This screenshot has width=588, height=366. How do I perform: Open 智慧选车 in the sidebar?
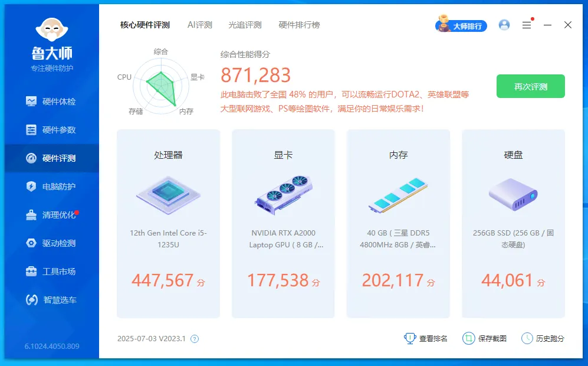[x=51, y=300]
